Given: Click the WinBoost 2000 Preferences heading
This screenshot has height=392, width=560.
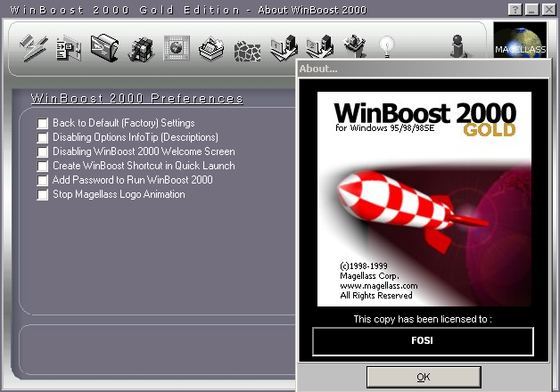Looking at the screenshot, I should coord(136,99).
